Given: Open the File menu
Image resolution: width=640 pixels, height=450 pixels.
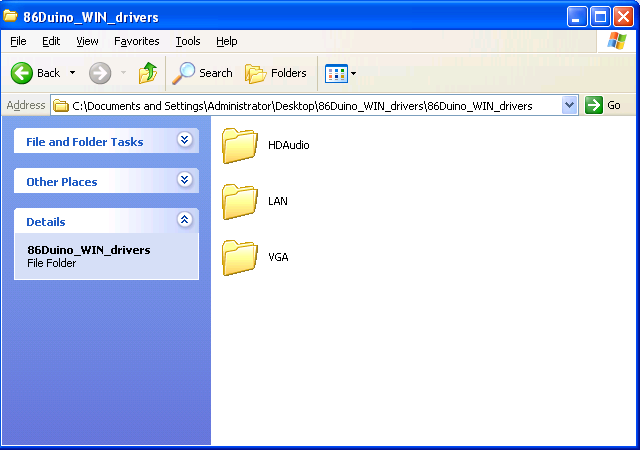Looking at the screenshot, I should [x=18, y=41].
